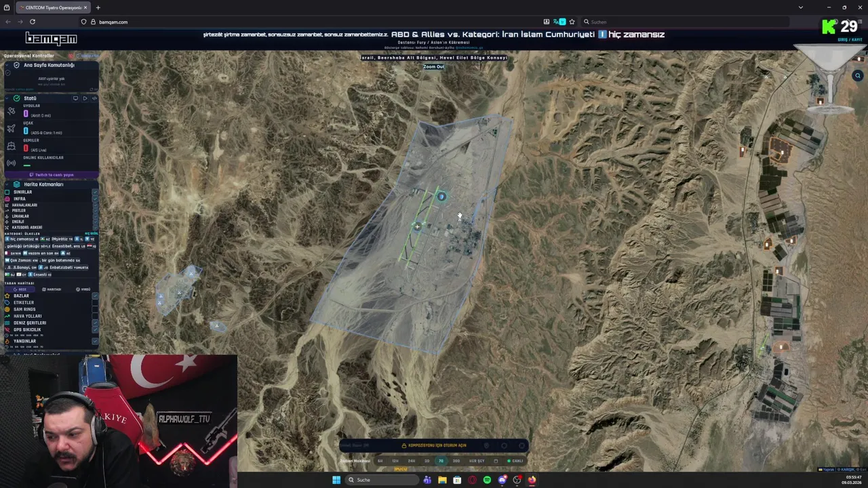Image resolution: width=868 pixels, height=488 pixels.
Task: Click the play icon in Statü header
Action: click(x=85, y=98)
